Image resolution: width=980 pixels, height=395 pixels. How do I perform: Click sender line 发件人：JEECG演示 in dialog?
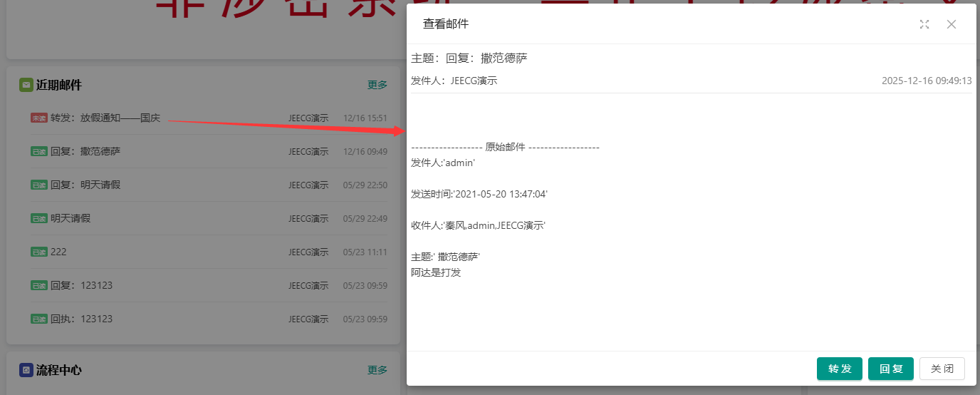[x=454, y=81]
